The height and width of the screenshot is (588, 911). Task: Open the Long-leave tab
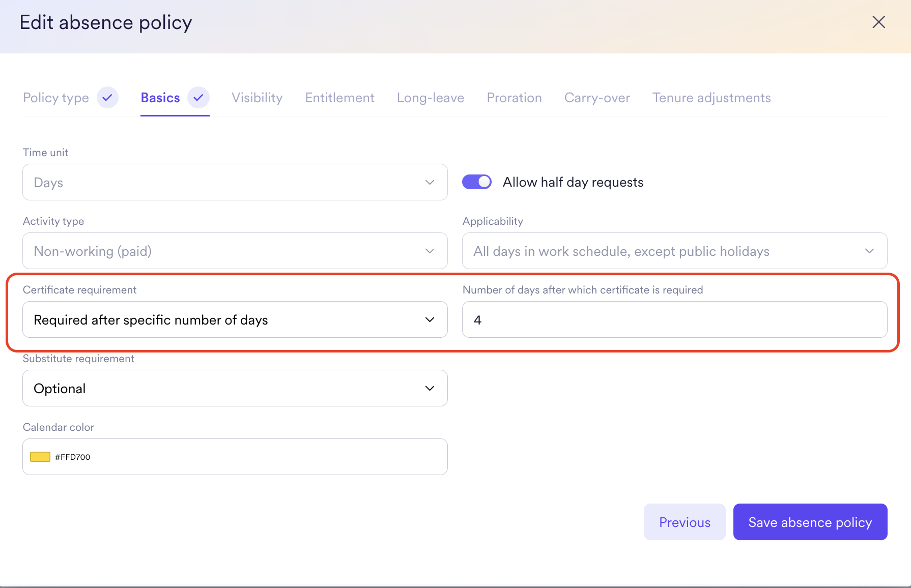[430, 98]
